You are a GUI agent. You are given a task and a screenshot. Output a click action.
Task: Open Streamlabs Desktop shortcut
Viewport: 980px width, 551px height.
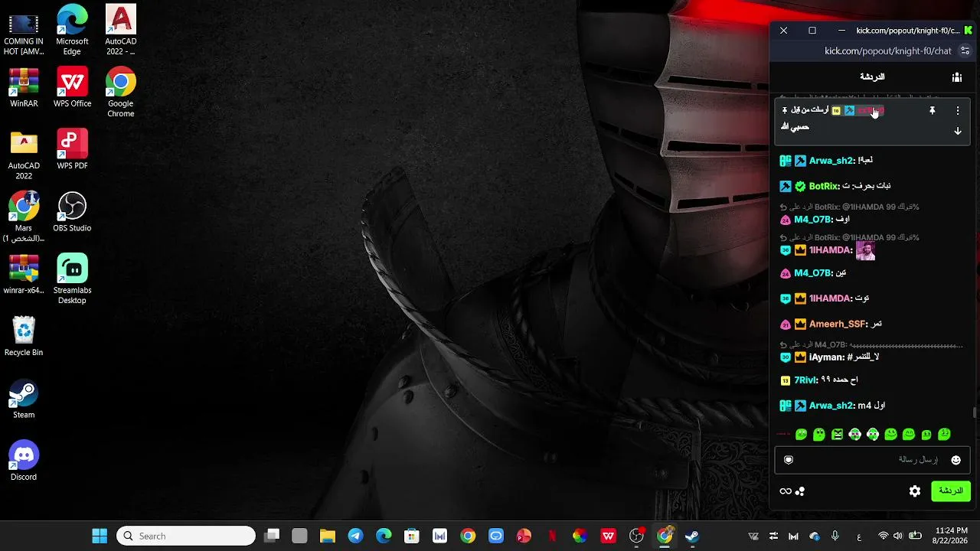pos(72,279)
